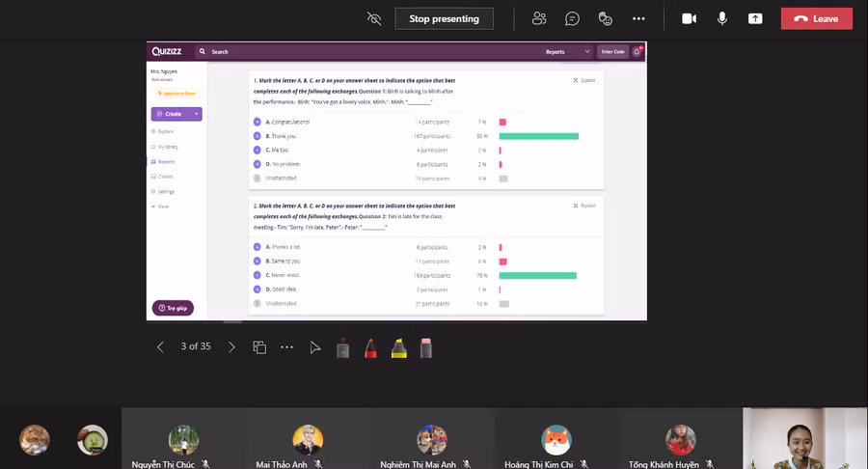Choose the yellow highlighter tool
The width and height of the screenshot is (868, 469).
coord(398,347)
